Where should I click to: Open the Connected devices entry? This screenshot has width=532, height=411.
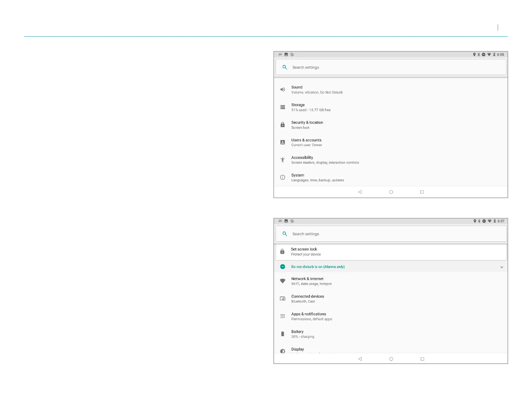pos(391,299)
